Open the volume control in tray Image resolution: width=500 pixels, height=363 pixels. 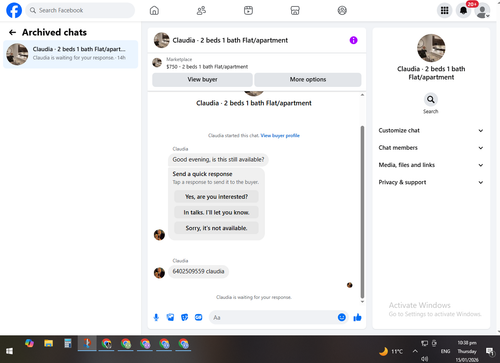(x=424, y=359)
